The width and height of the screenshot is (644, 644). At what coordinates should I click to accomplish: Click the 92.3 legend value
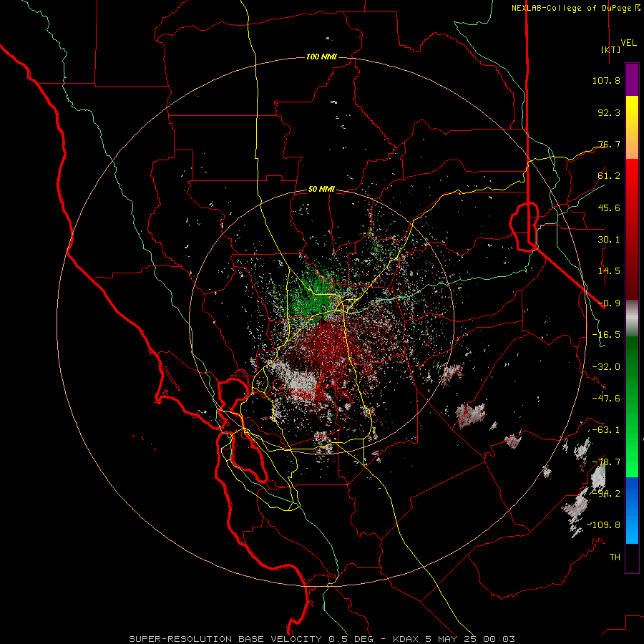tap(609, 112)
